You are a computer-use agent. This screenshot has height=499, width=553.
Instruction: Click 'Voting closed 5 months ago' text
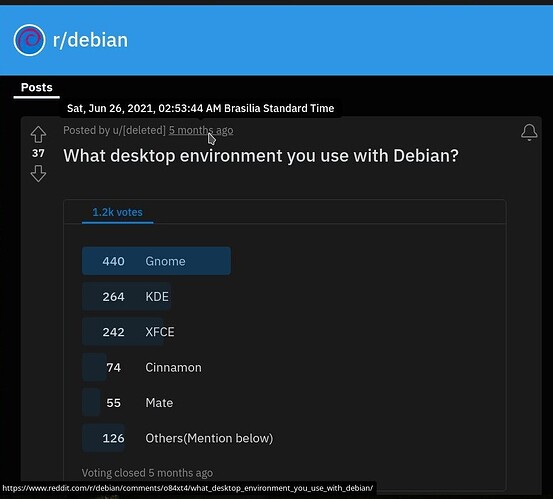coord(147,473)
